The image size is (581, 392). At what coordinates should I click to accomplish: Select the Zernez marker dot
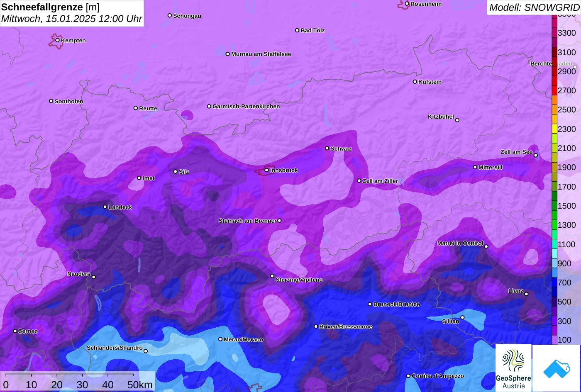[15, 331]
